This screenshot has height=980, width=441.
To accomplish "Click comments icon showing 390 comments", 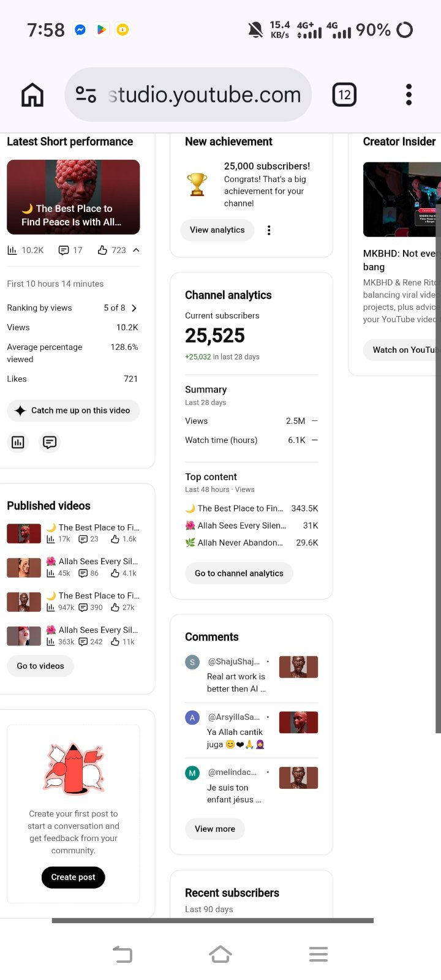I will click(x=83, y=608).
